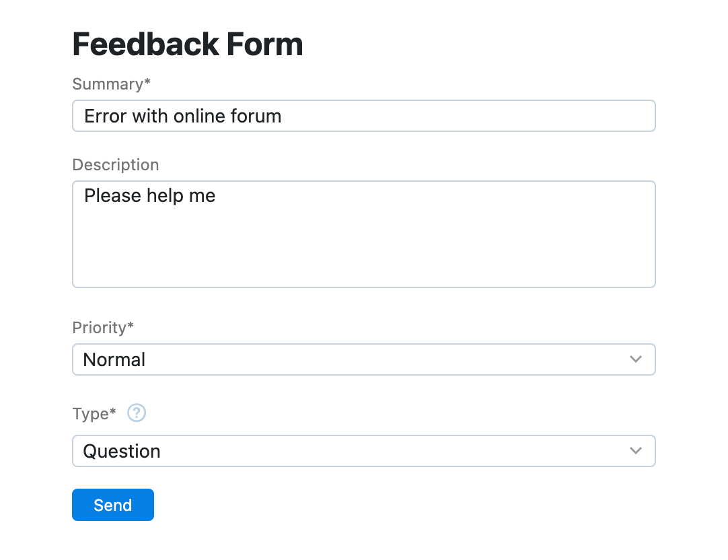Click the Type label next to help icon
Screen dimensions: 728x560
[x=92, y=414]
